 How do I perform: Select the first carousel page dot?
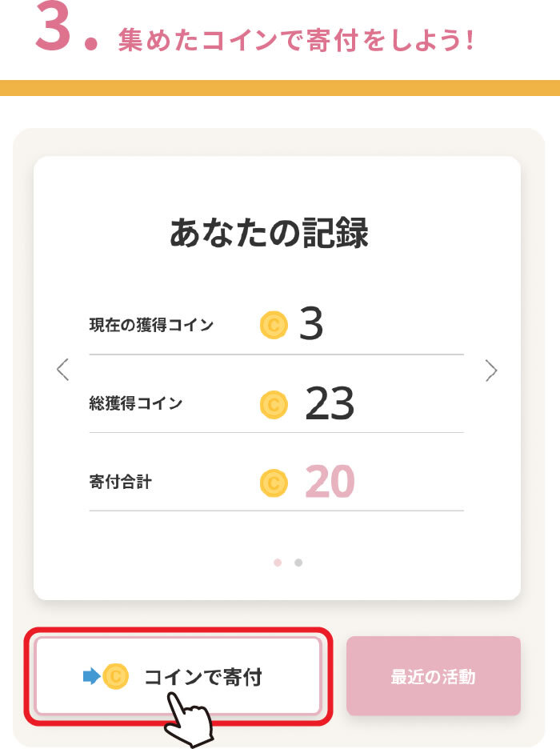coord(278,563)
